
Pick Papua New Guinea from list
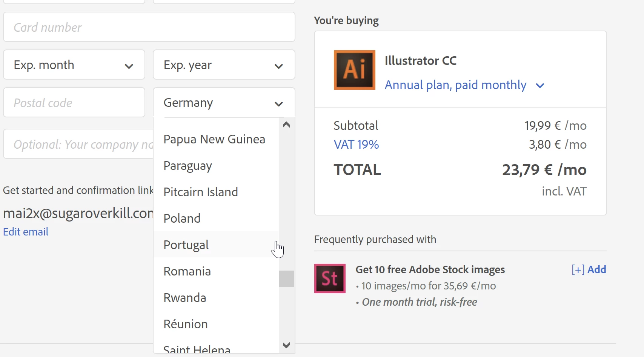(214, 139)
